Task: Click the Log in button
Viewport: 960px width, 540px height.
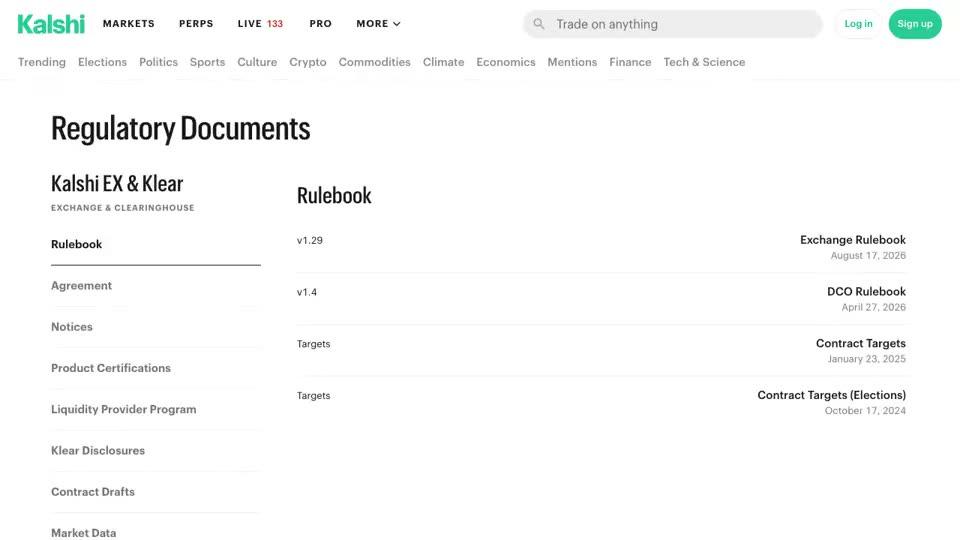Action: [858, 24]
